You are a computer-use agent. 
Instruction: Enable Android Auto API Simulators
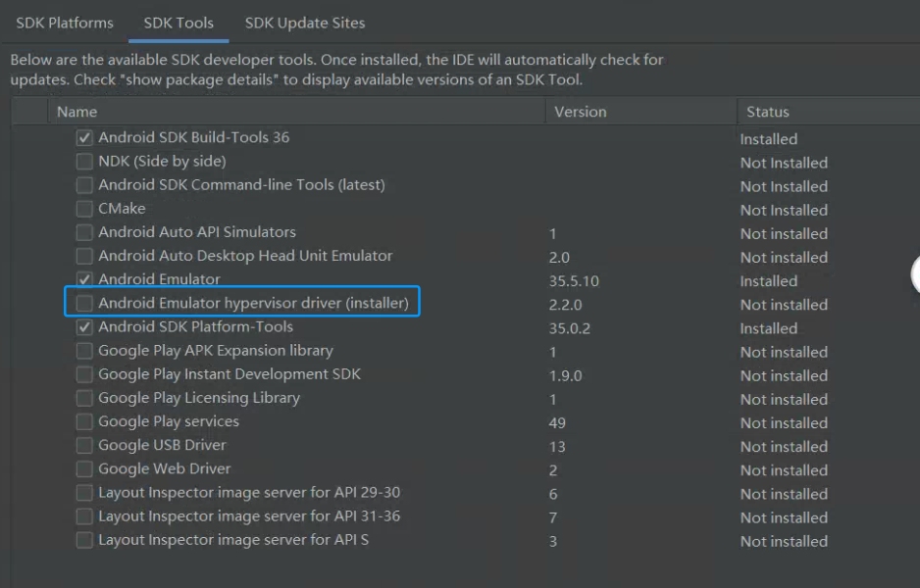(x=84, y=232)
